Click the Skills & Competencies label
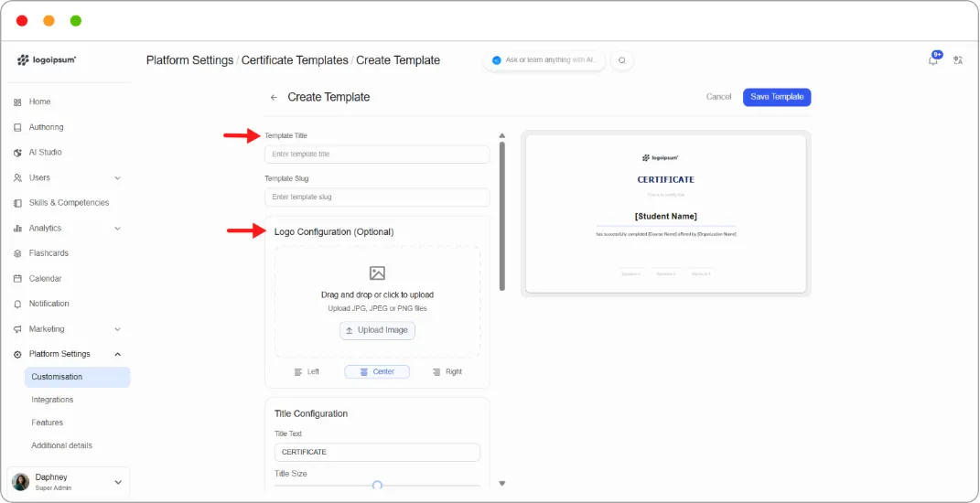Viewport: 980px width, 503px height. [x=69, y=203]
